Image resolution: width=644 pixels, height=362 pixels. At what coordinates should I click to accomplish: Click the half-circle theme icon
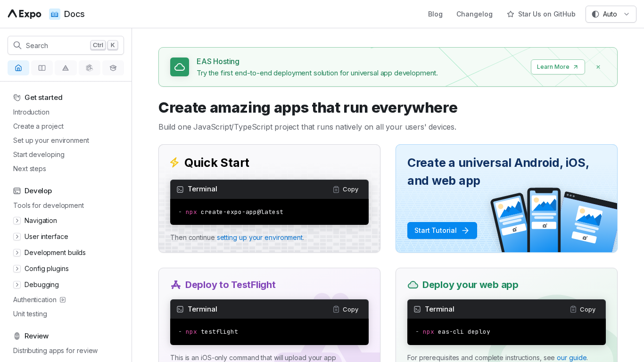pyautogui.click(x=595, y=14)
